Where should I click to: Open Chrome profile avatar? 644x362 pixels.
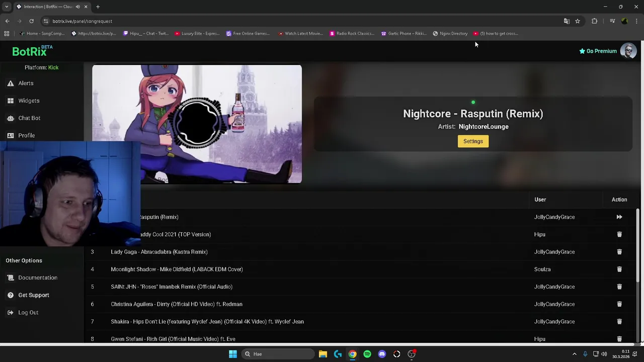[x=624, y=21]
